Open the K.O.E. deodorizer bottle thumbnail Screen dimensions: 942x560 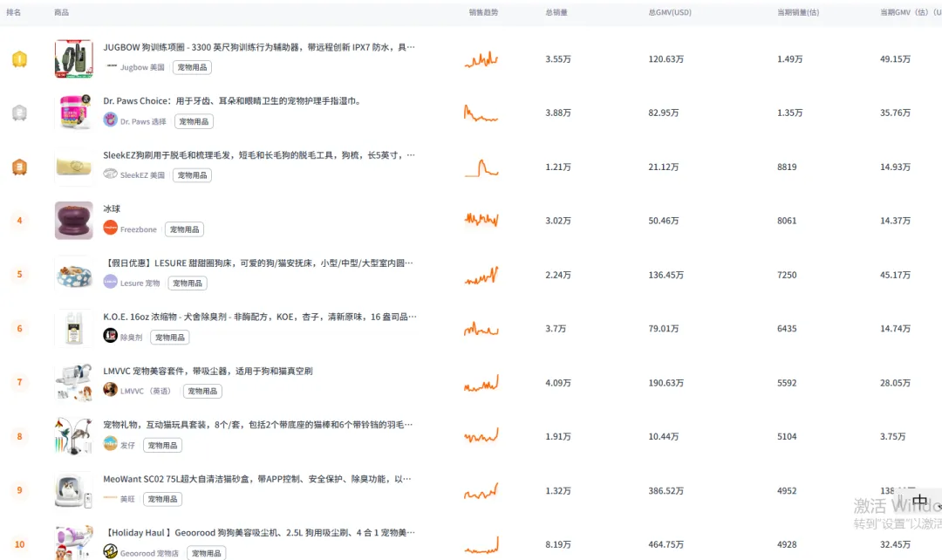[74, 329]
